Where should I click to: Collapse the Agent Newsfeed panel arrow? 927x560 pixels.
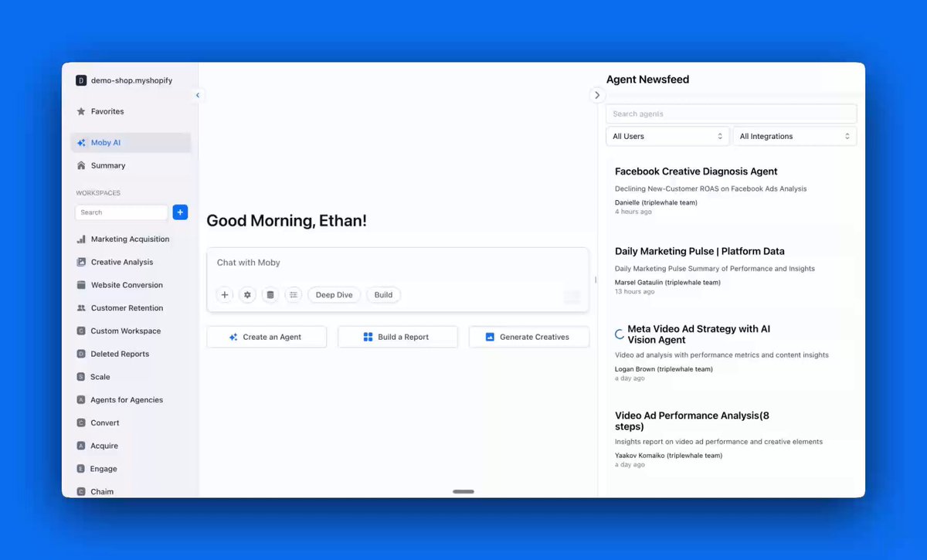tap(597, 95)
